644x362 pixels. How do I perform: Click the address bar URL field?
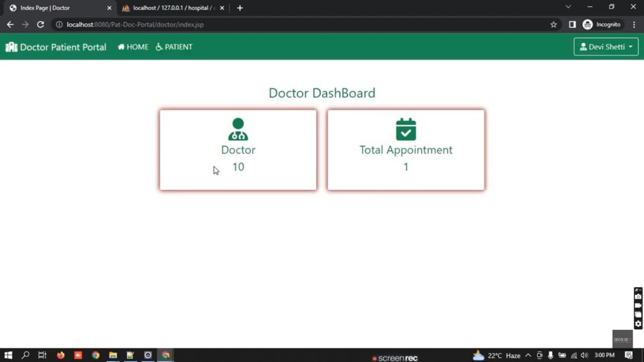click(x=304, y=25)
